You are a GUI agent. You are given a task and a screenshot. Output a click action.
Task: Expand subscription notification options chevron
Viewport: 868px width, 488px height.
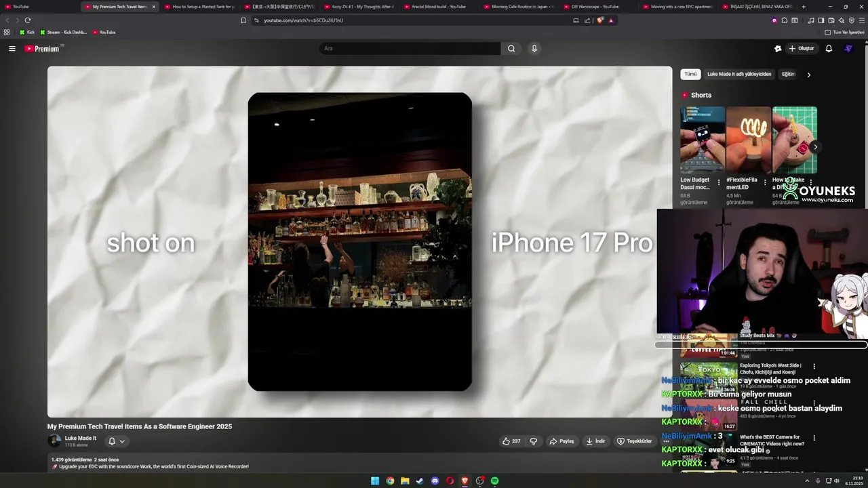pos(122,441)
